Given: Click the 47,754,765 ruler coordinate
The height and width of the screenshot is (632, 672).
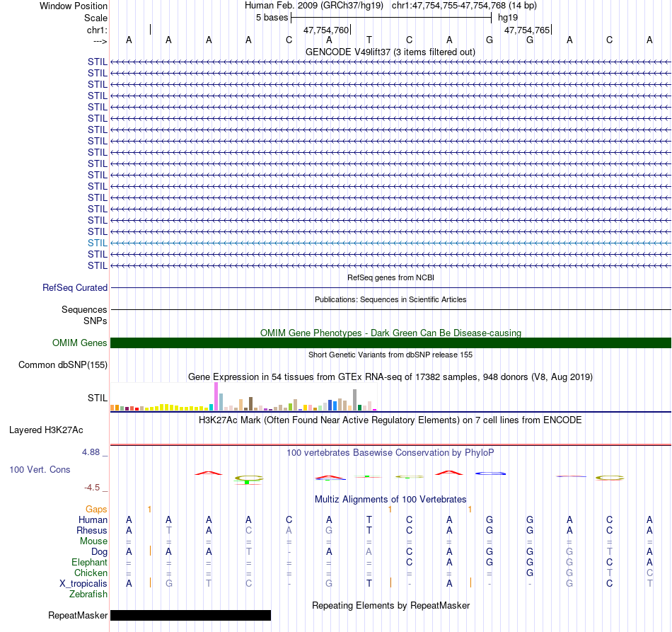Looking at the screenshot, I should pos(527,30).
